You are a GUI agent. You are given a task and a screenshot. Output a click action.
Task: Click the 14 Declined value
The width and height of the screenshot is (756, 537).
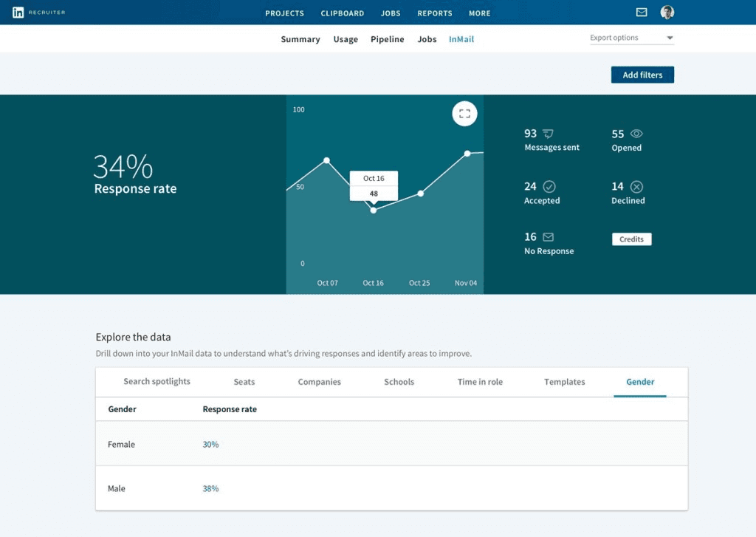tap(618, 186)
